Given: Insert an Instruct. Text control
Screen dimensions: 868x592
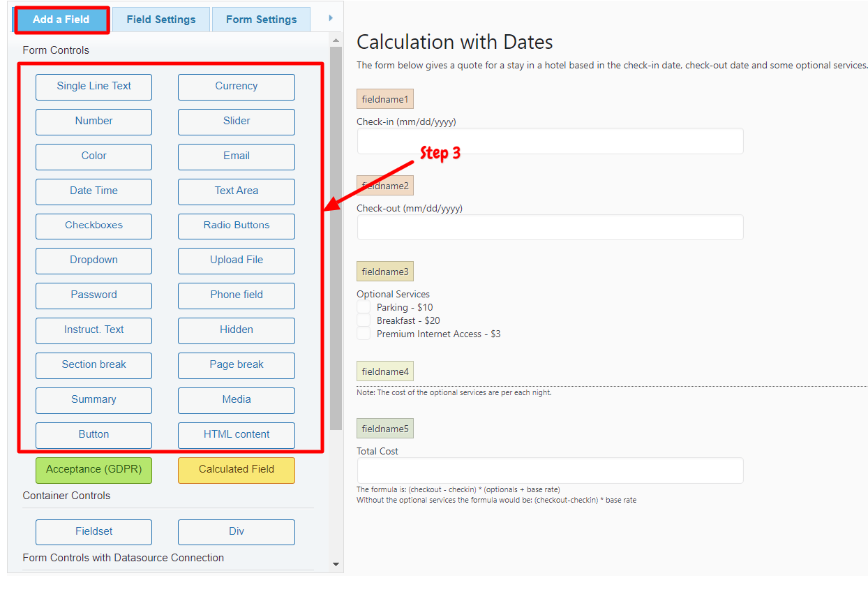Looking at the screenshot, I should (93, 330).
